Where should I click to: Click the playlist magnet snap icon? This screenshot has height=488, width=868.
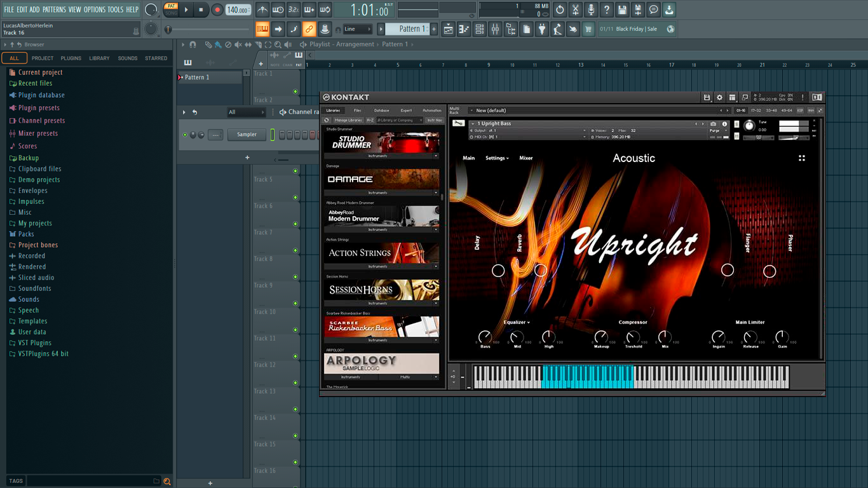pyautogui.click(x=193, y=44)
